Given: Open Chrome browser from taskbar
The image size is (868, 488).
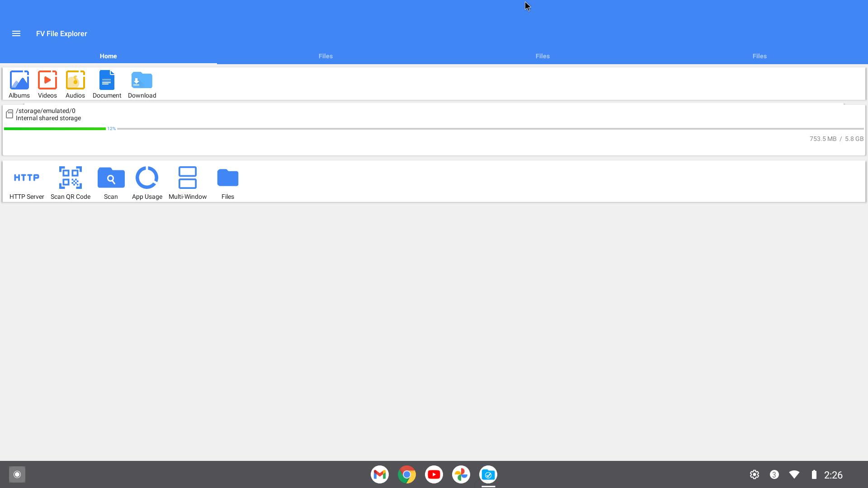Looking at the screenshot, I should [x=407, y=474].
